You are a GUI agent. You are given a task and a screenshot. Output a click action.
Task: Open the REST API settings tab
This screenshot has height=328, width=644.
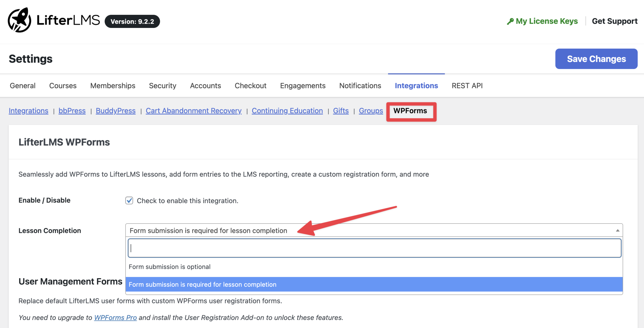coord(467,86)
